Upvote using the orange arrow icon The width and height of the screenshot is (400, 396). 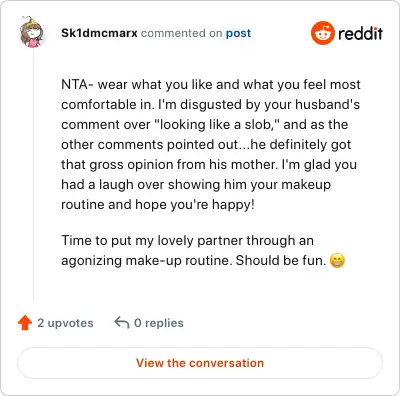(25, 323)
